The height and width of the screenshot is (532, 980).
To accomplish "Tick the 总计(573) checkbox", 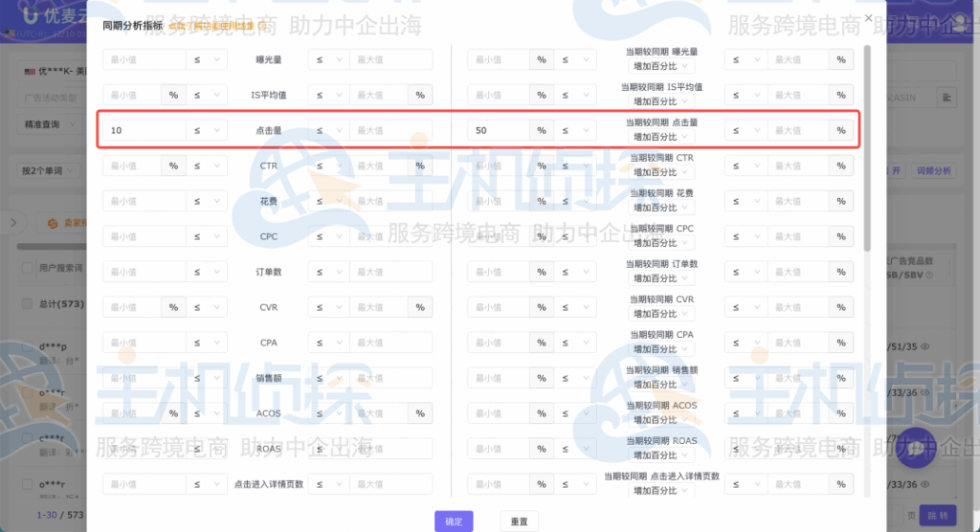I will point(27,304).
